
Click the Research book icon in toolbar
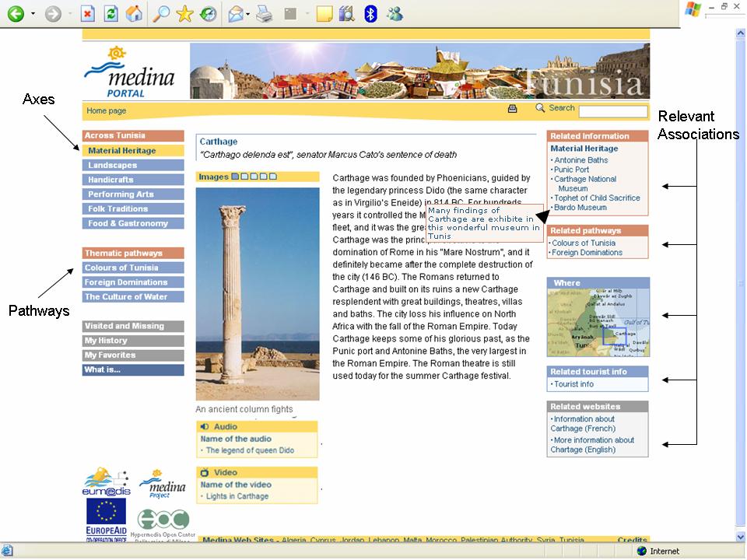click(347, 14)
